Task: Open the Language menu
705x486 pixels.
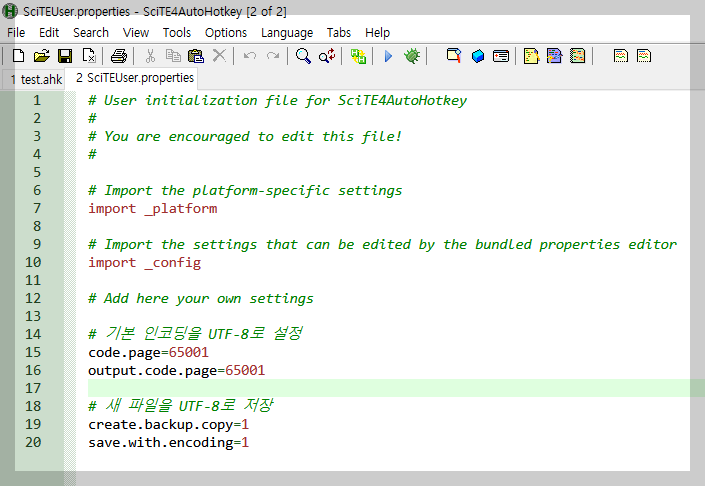Action: point(287,33)
